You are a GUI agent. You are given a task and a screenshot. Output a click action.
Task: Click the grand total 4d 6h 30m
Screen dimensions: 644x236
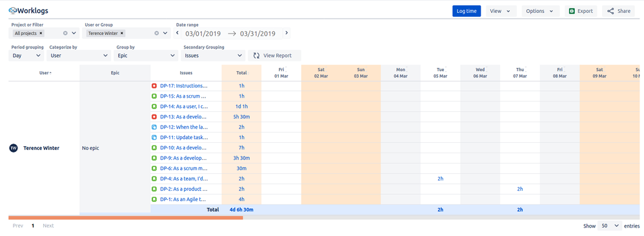click(241, 209)
